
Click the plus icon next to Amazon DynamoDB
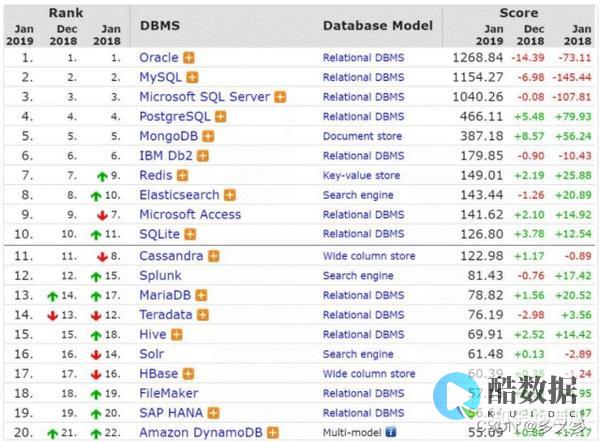tap(273, 433)
